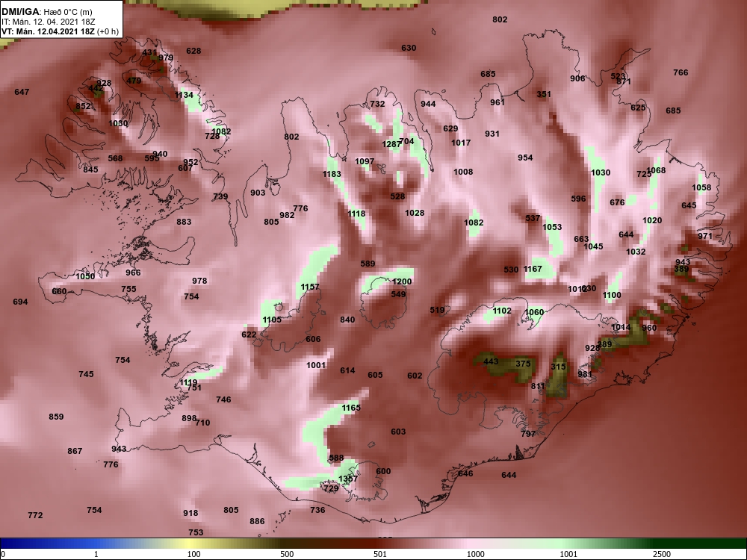Click the map value '1008'

tap(463, 172)
